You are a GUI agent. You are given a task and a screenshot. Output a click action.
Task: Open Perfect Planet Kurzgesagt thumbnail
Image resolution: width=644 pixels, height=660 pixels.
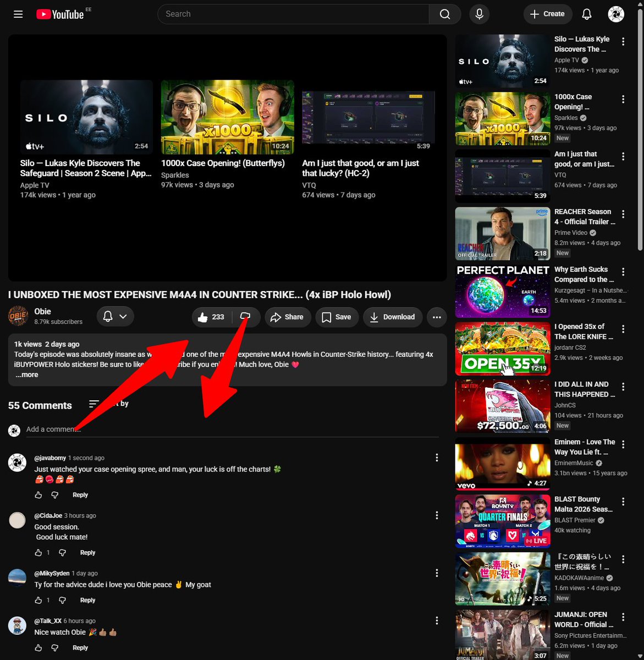pyautogui.click(x=503, y=291)
